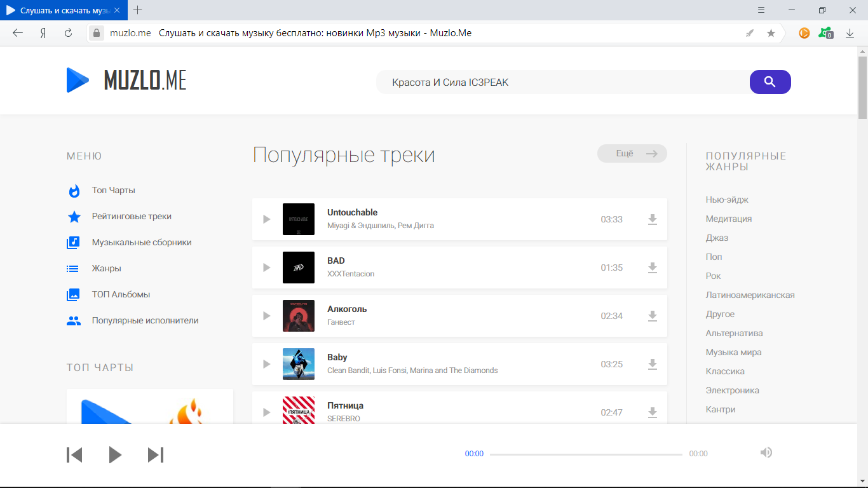Click the ТОП Альбомы image icon
This screenshot has height=488, width=868.
(x=73, y=295)
